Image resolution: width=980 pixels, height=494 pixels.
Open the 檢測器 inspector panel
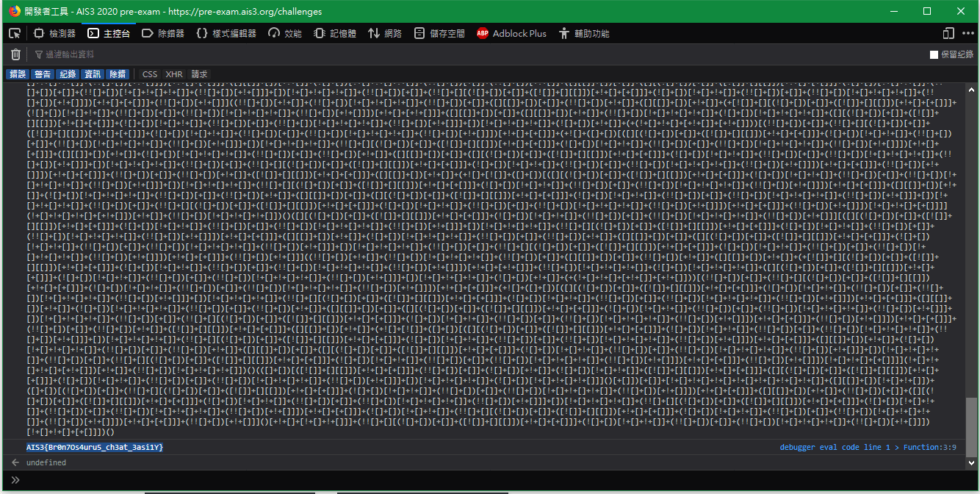(x=51, y=33)
